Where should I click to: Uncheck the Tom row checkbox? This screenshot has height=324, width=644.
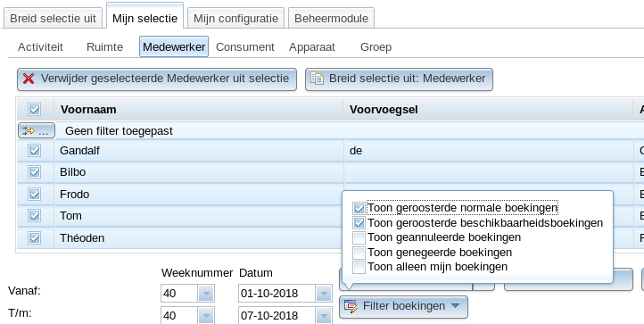(35, 215)
